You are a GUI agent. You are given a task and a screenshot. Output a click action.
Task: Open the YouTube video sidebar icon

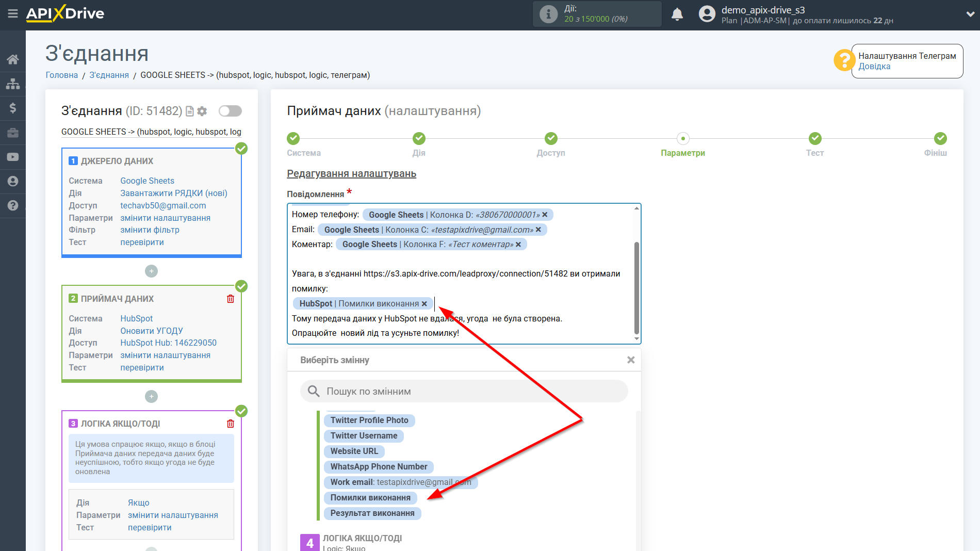pyautogui.click(x=13, y=157)
